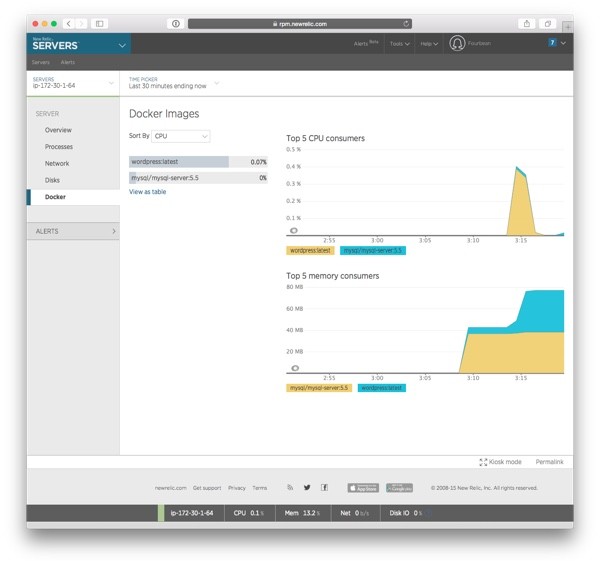Viewport: 600px width, 561px height.
Task: Open the privacy report icon
Action: click(176, 24)
